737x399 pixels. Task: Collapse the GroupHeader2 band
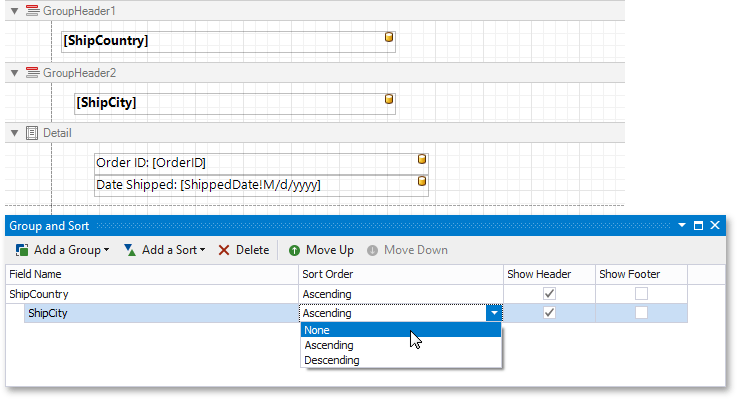click(x=15, y=73)
